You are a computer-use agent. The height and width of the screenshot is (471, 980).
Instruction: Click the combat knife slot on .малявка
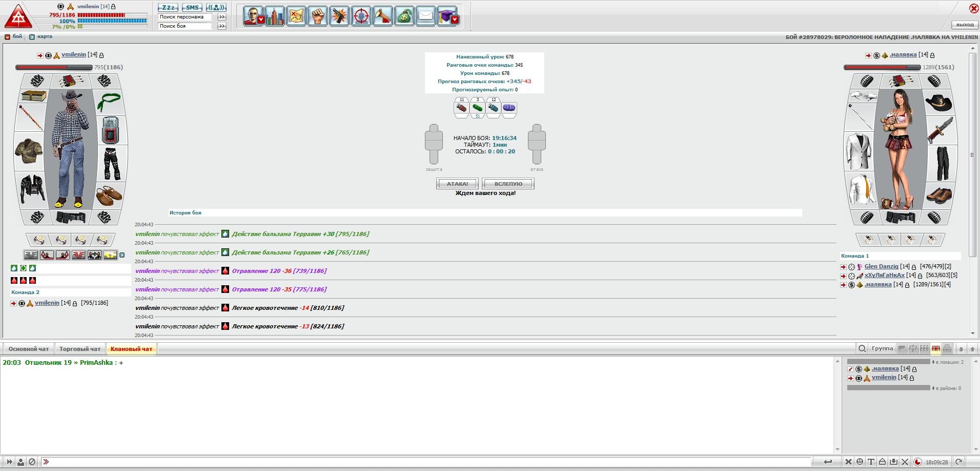click(940, 130)
